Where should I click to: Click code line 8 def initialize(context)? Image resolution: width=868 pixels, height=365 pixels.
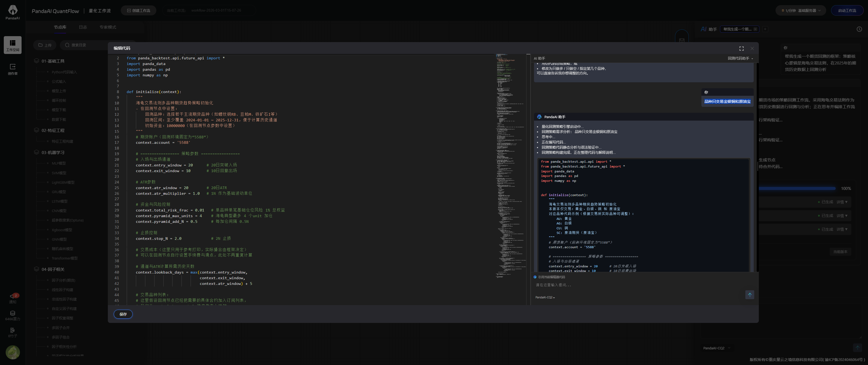154,92
